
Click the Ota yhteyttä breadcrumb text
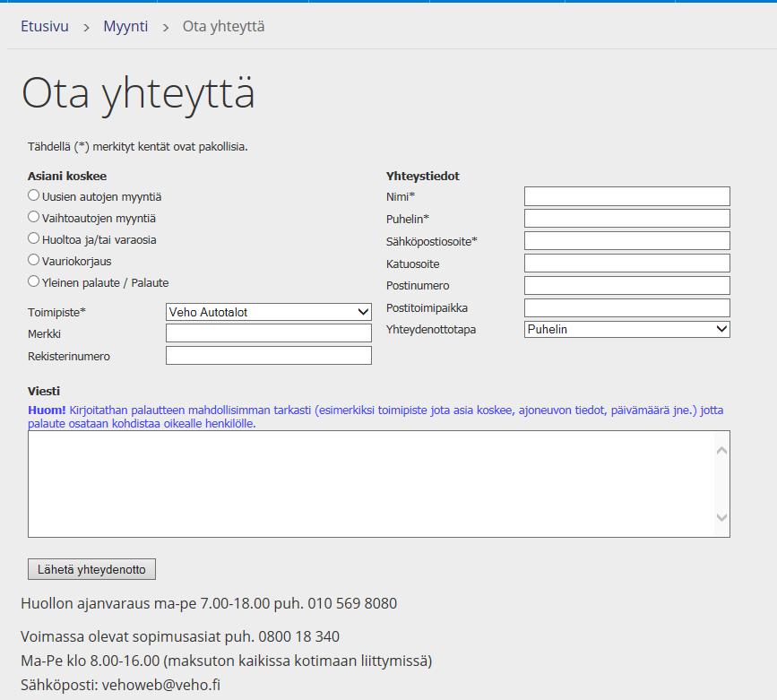[223, 26]
